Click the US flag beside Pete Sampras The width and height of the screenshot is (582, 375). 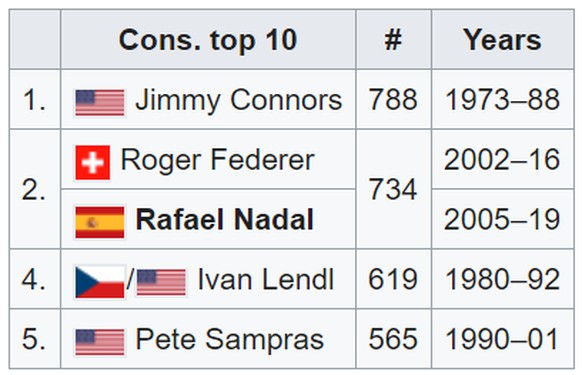click(100, 342)
